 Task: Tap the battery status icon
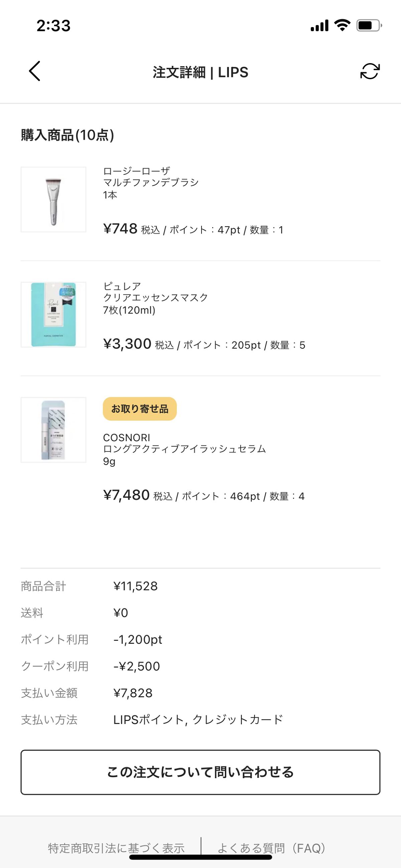tap(369, 25)
